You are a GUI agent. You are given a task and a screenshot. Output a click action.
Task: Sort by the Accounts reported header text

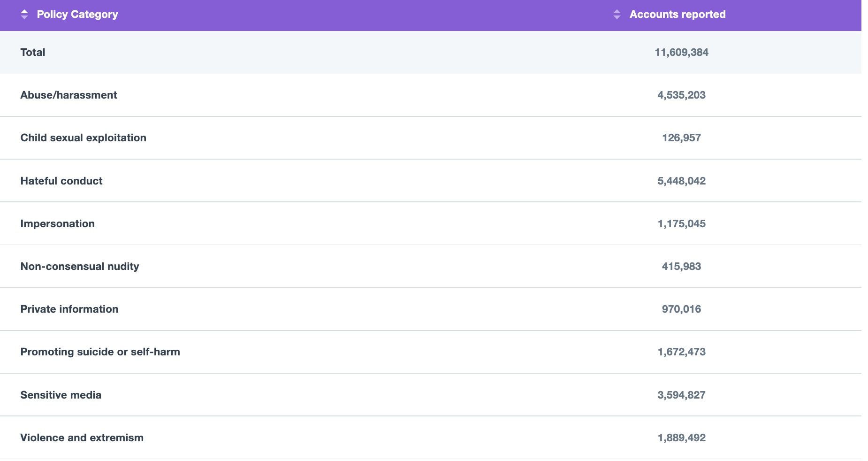677,15
